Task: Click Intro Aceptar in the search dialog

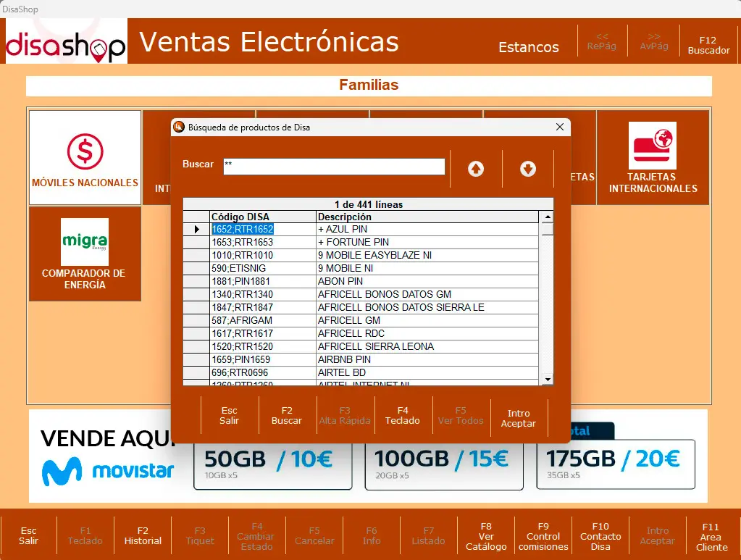Action: click(x=519, y=418)
